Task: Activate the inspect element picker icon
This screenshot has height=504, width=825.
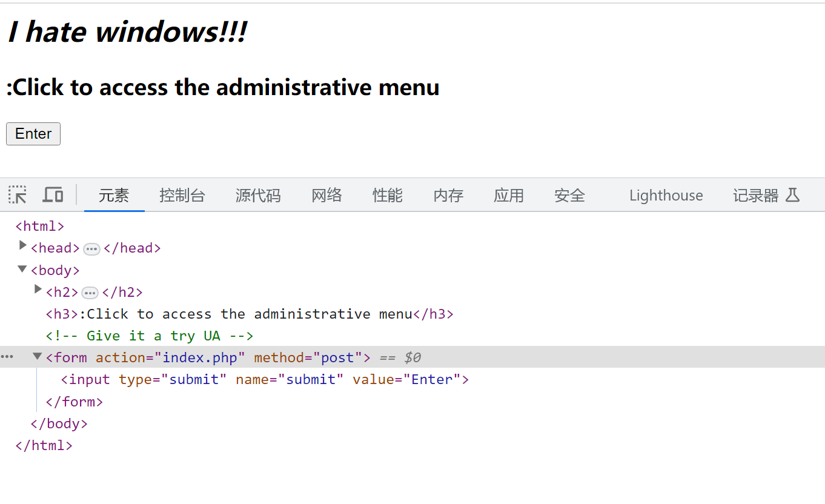Action: click(18, 195)
